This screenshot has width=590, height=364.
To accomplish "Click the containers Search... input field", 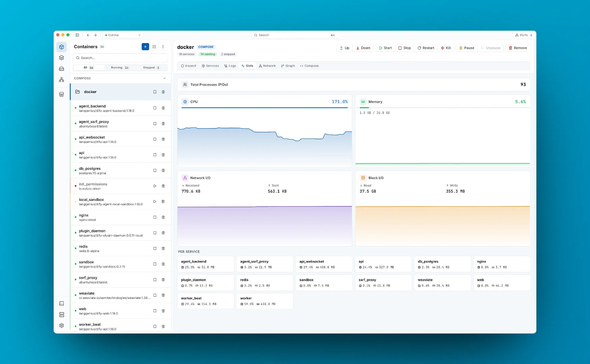I will pyautogui.click(x=120, y=58).
